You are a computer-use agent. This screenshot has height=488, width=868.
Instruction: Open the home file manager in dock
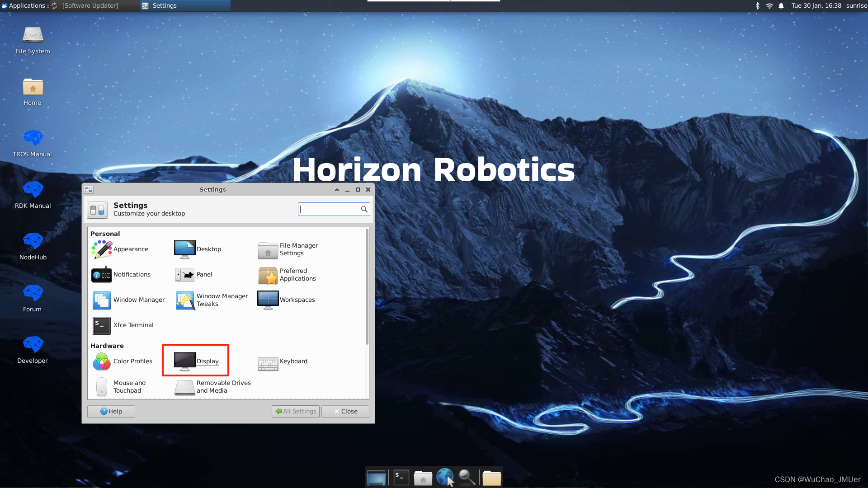click(x=423, y=477)
